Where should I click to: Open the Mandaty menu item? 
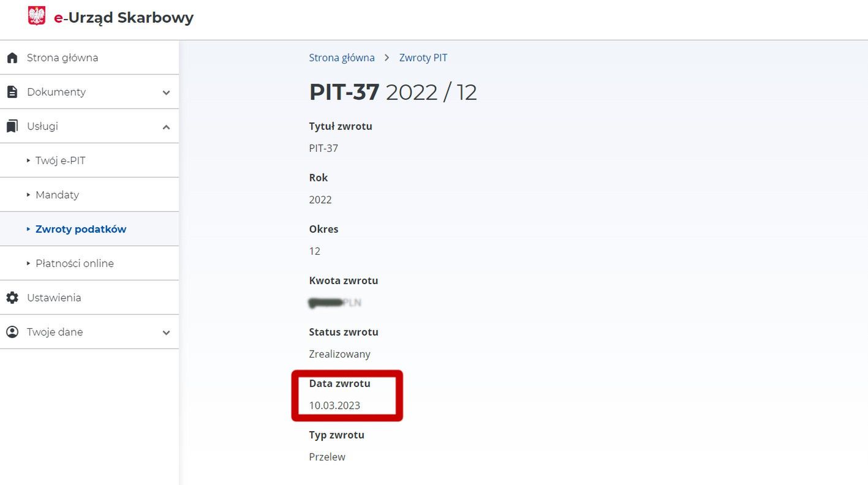click(x=89, y=195)
